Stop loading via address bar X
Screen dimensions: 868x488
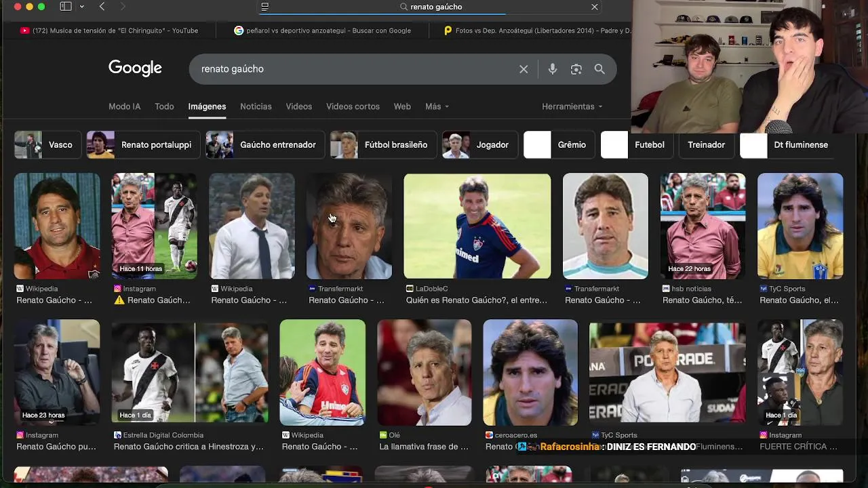pos(595,7)
